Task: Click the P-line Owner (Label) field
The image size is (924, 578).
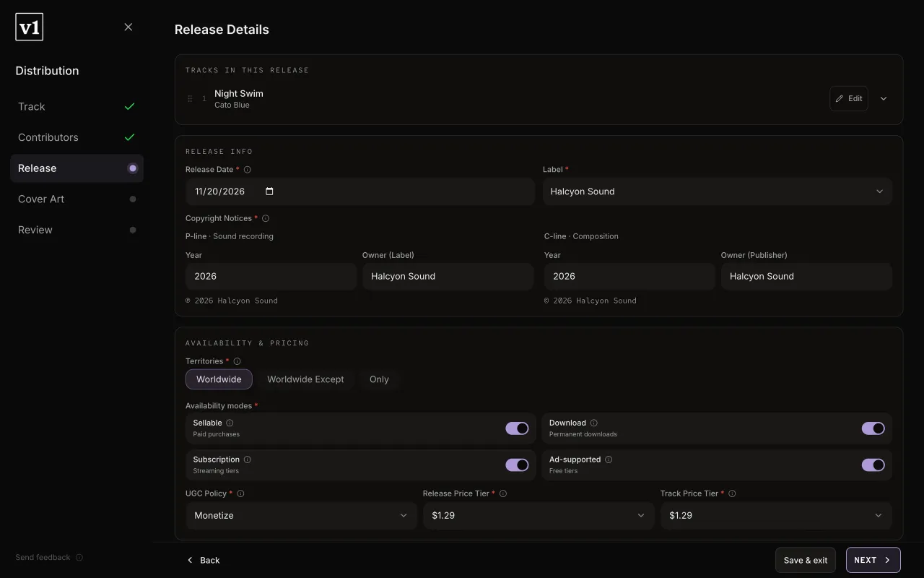Action: (x=448, y=277)
